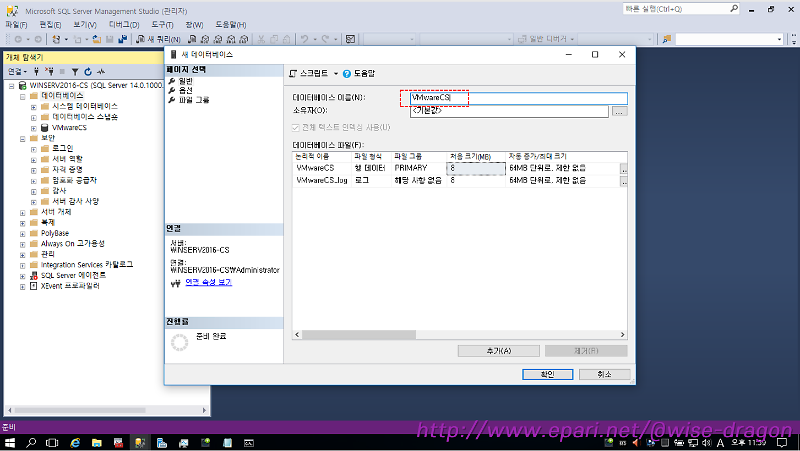800x451 pixels.
Task: Select the 데이터베이스 스냅숏 folder
Action: click(85, 117)
